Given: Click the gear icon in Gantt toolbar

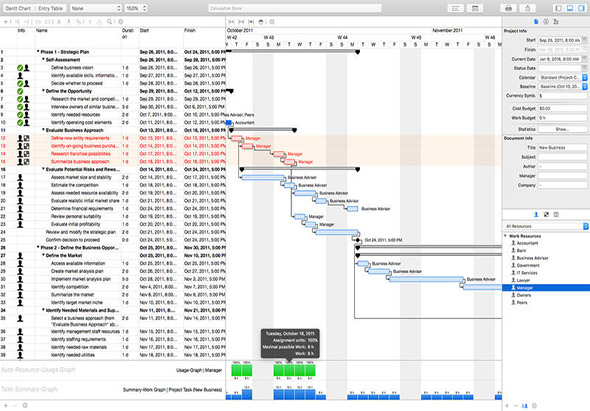Looking at the screenshot, I should pos(272,22).
